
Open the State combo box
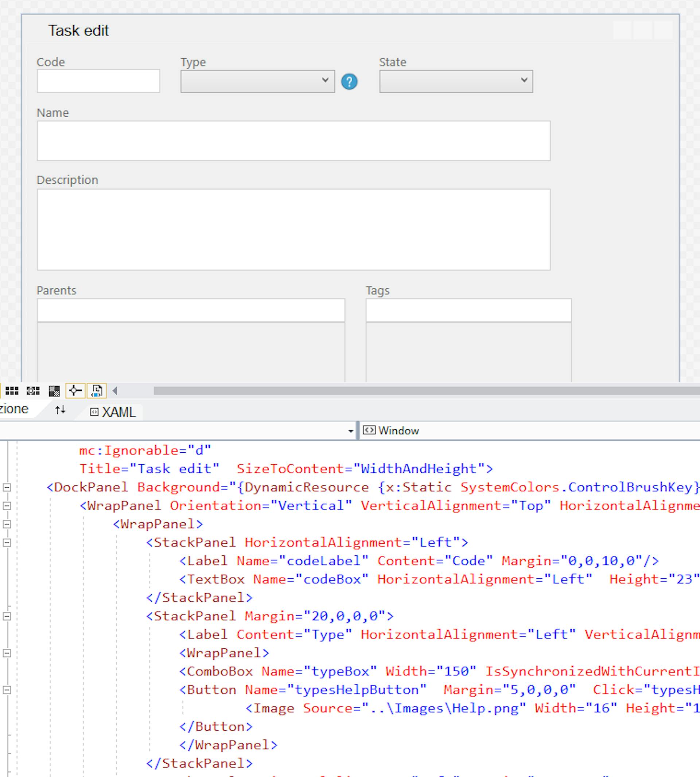coord(456,81)
